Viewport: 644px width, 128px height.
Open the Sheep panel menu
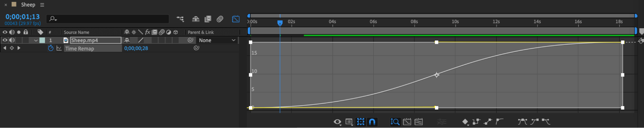click(x=42, y=5)
